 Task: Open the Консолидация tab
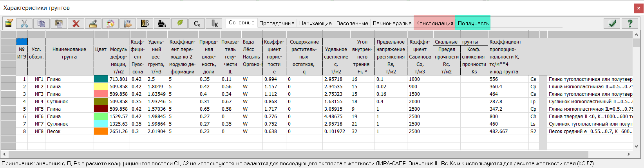point(434,24)
